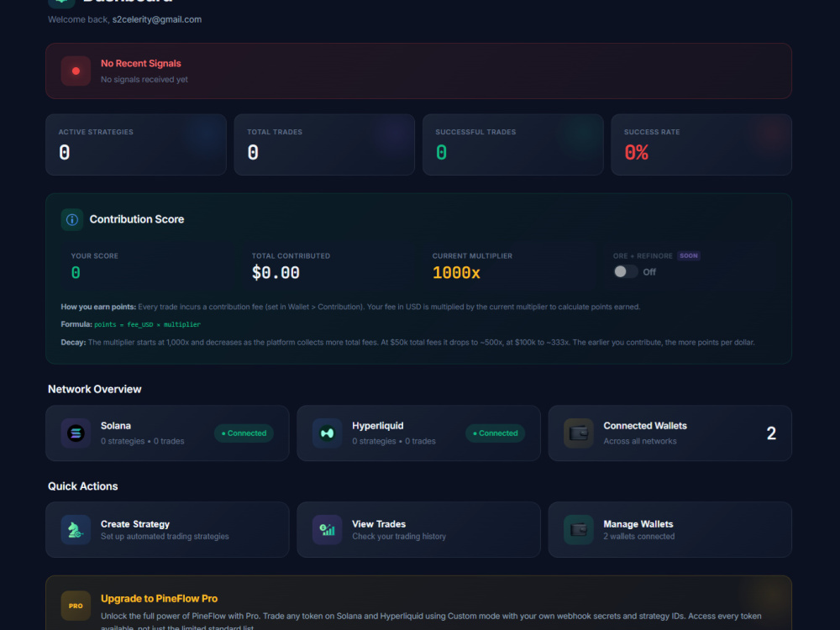840x630 pixels.
Task: Click the Active Strategies stat card
Action: pyautogui.click(x=136, y=144)
